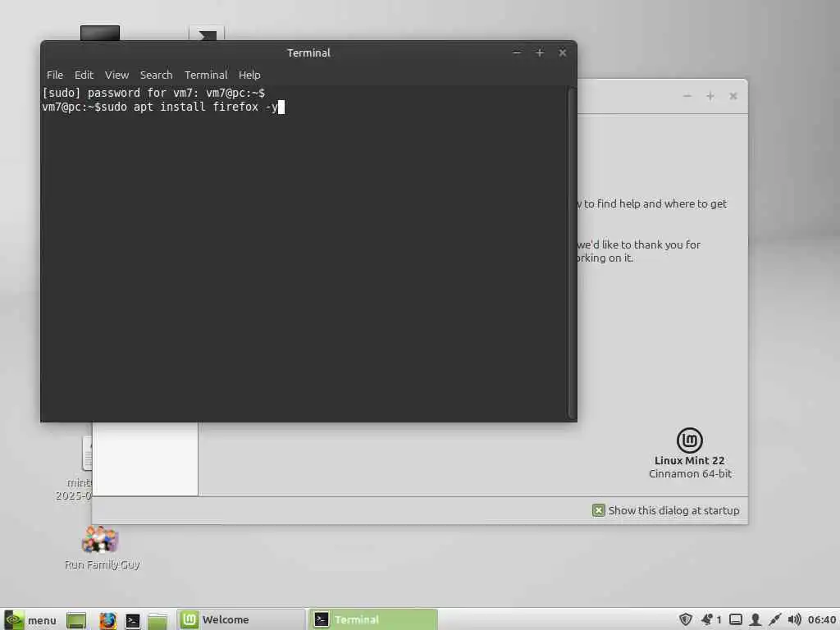
Task: Click the user applet tray icon
Action: pyautogui.click(x=756, y=620)
